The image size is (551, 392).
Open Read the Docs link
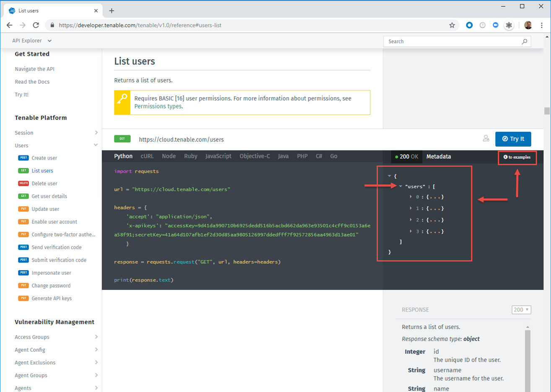click(32, 82)
